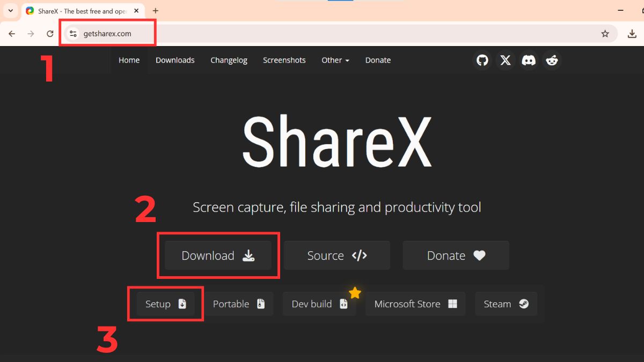Open the ShareX GitHub icon link

tap(482, 60)
